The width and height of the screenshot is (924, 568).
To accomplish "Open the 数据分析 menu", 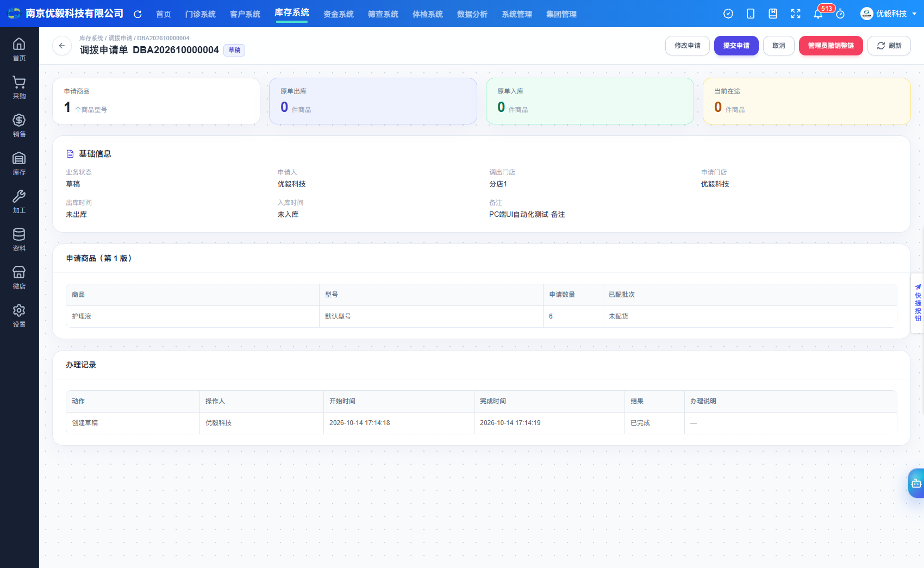I will [x=472, y=14].
